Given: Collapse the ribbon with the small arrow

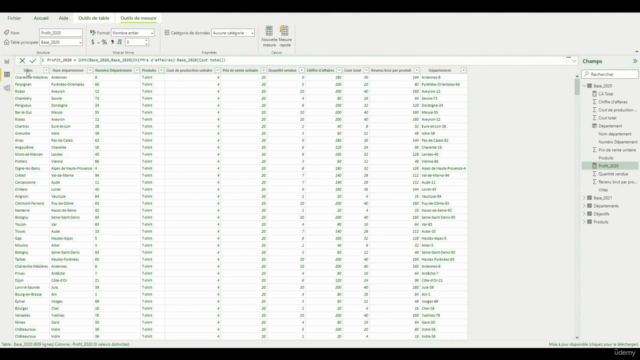Looking at the screenshot, I should (x=636, y=52).
